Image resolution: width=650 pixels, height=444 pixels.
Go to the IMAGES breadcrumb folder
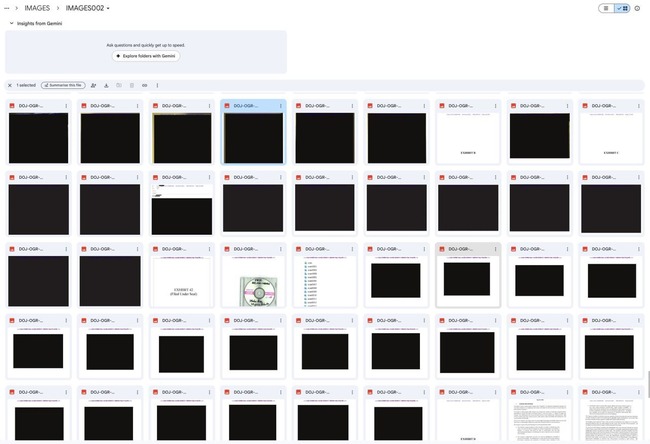[37, 8]
